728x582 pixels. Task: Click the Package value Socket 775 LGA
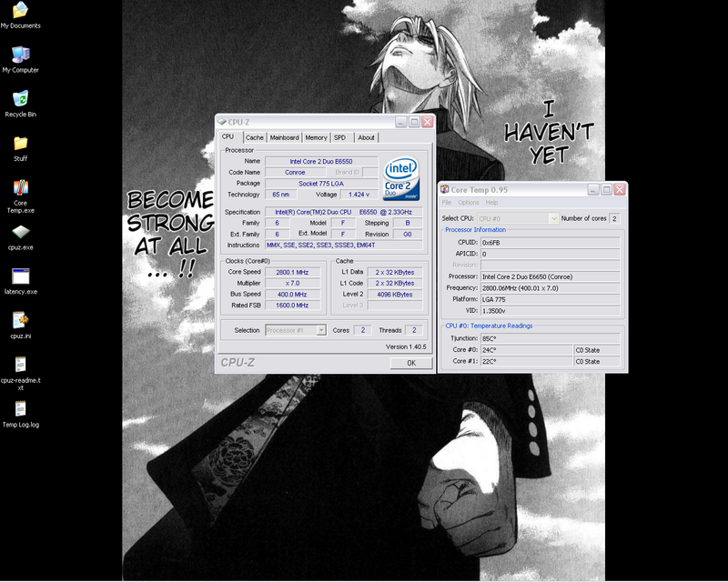(321, 184)
